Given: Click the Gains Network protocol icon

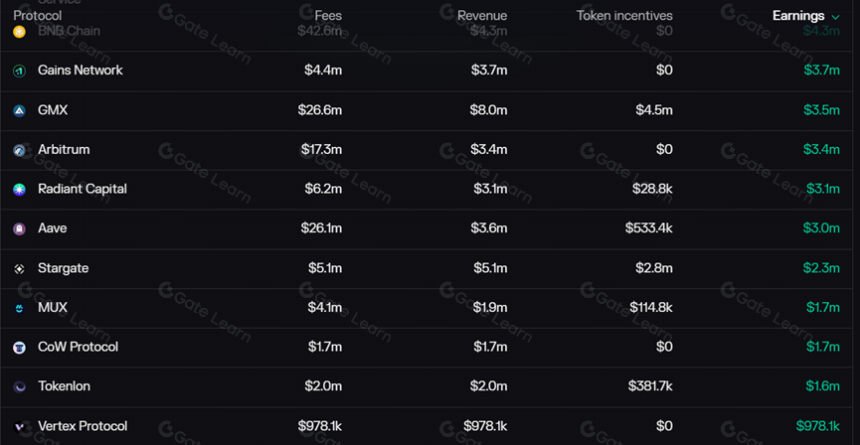Looking at the screenshot, I should click(x=19, y=71).
